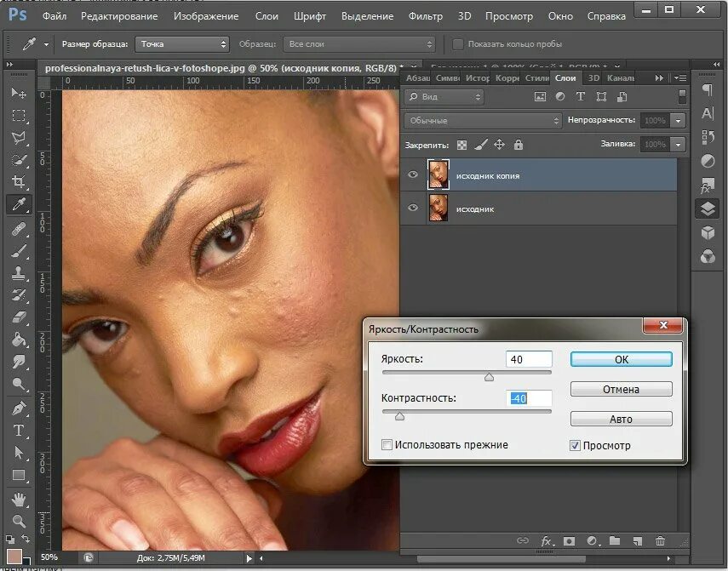Select the Rectangular Marquee tool
Image resolution: width=728 pixels, height=571 pixels.
[x=19, y=115]
